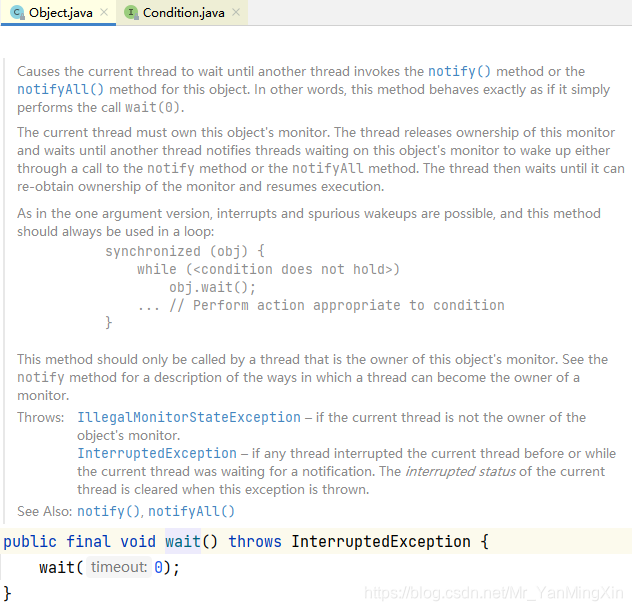
Task: Open the notify() link in first paragraph
Action: point(459,71)
